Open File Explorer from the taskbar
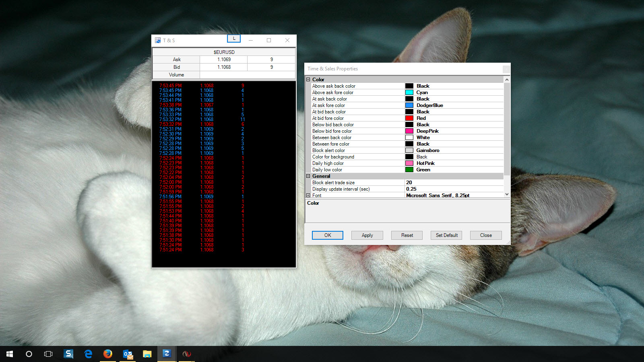The height and width of the screenshot is (362, 644). coord(147,354)
